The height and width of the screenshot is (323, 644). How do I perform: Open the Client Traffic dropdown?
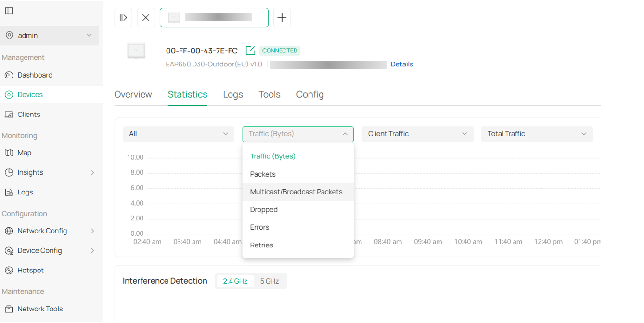click(417, 134)
